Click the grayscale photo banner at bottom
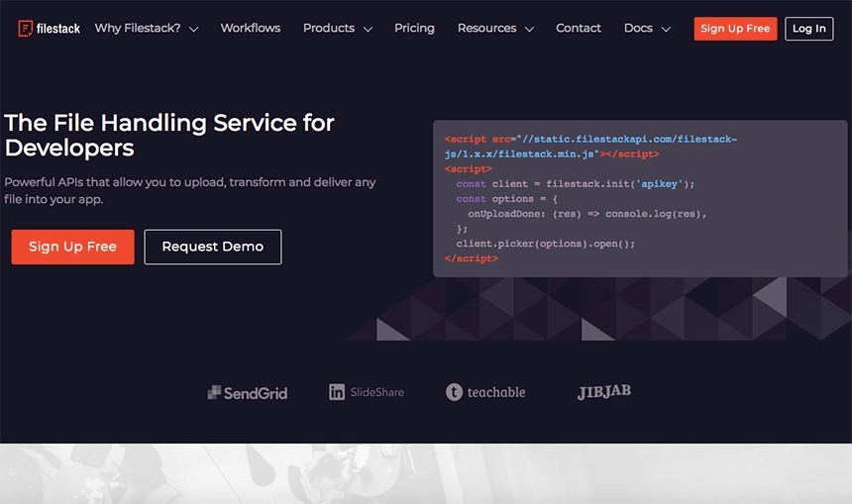Viewport: 852px width, 504px height. (x=426, y=473)
